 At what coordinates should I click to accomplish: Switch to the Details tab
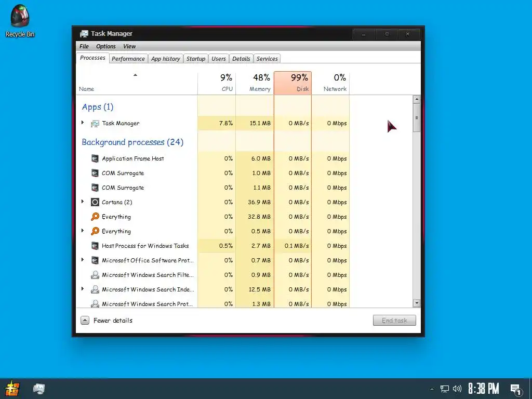(241, 59)
